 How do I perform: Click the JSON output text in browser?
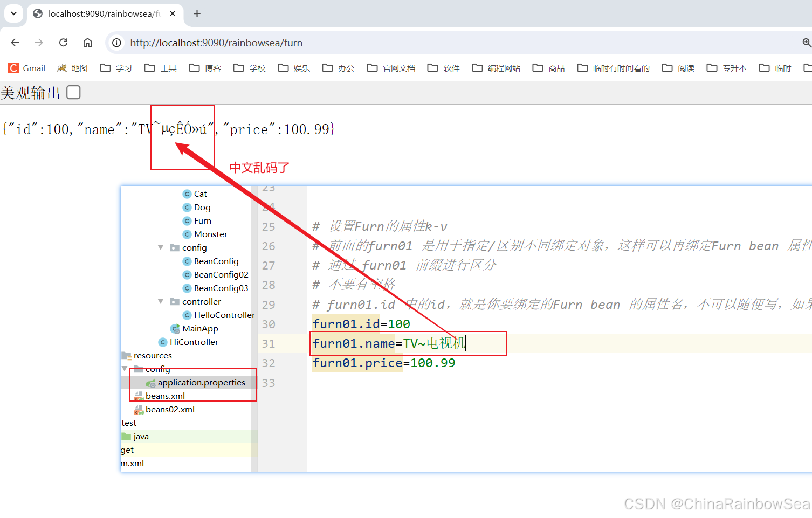[x=168, y=129]
